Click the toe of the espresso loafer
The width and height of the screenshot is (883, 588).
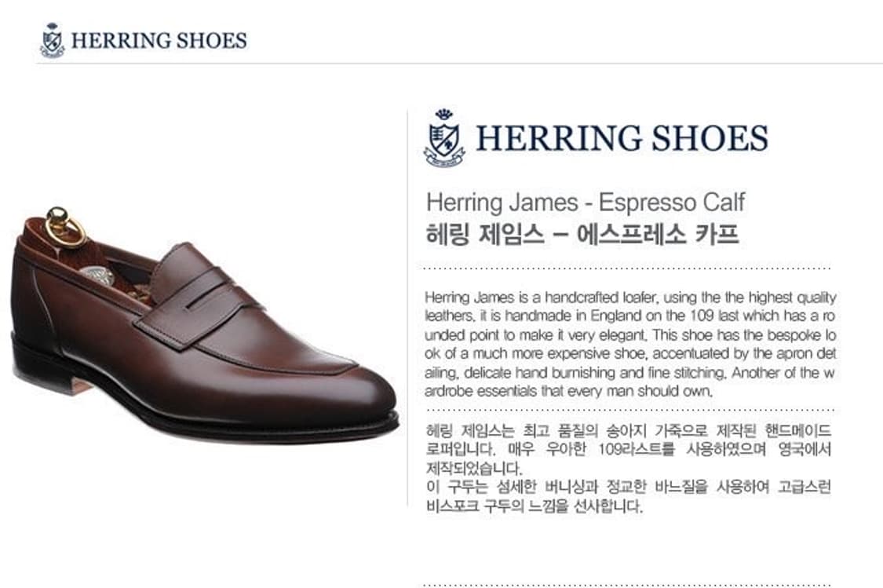click(360, 403)
